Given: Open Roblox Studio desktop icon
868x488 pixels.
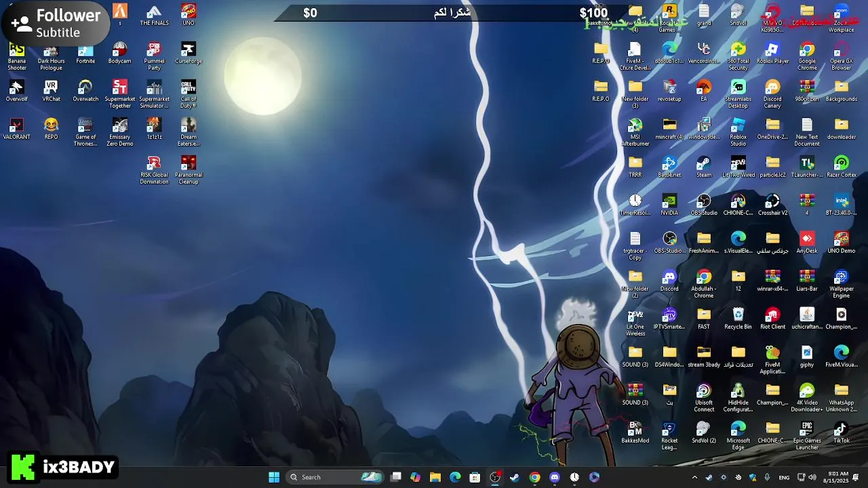Looking at the screenshot, I should coord(738,132).
